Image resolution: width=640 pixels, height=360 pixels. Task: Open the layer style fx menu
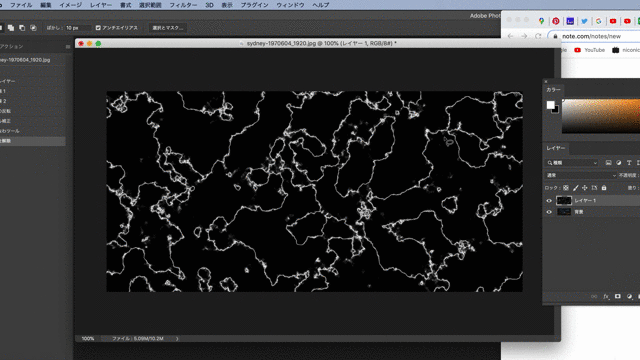[x=606, y=297]
